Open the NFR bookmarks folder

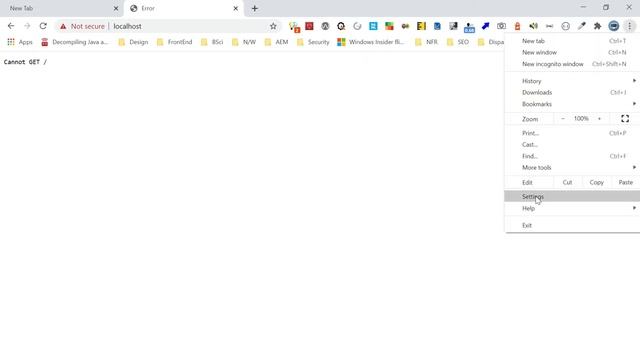tap(426, 42)
